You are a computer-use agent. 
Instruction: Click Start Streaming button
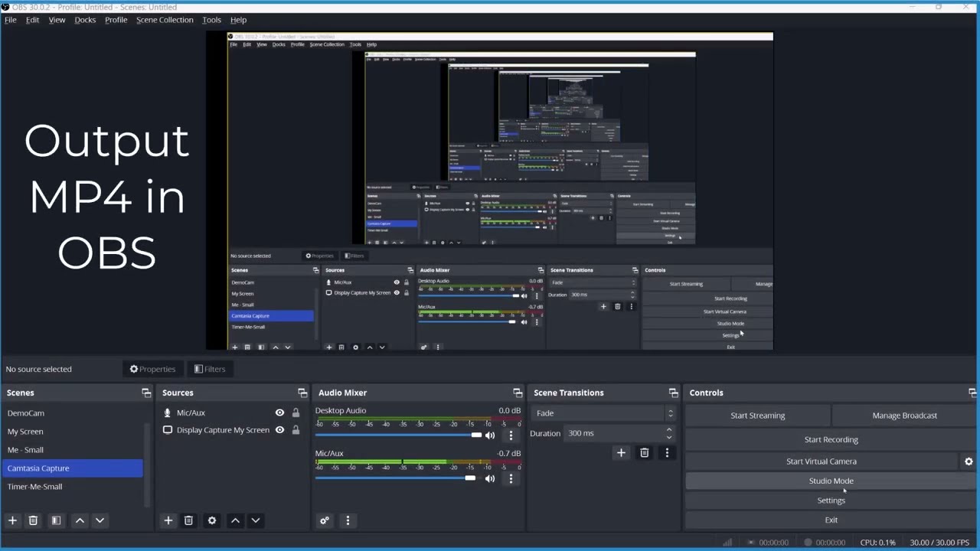(757, 416)
